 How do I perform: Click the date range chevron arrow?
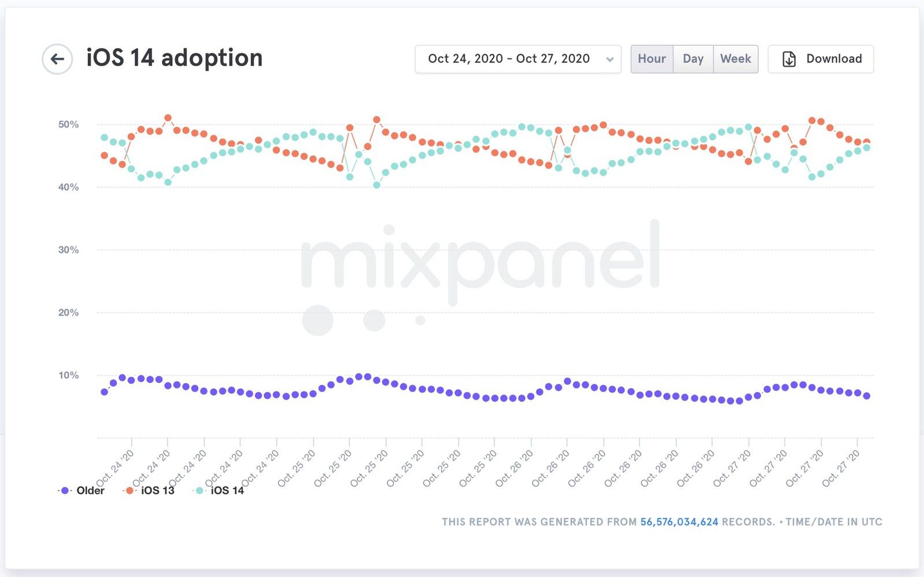point(610,59)
